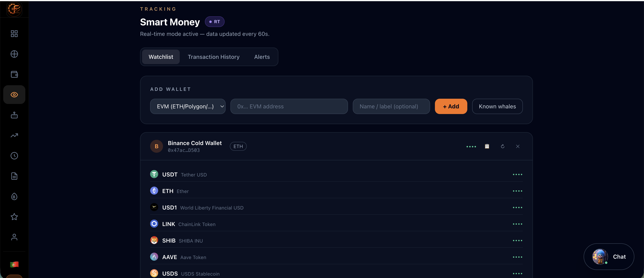Click the USDT Tether token icon

154,174
